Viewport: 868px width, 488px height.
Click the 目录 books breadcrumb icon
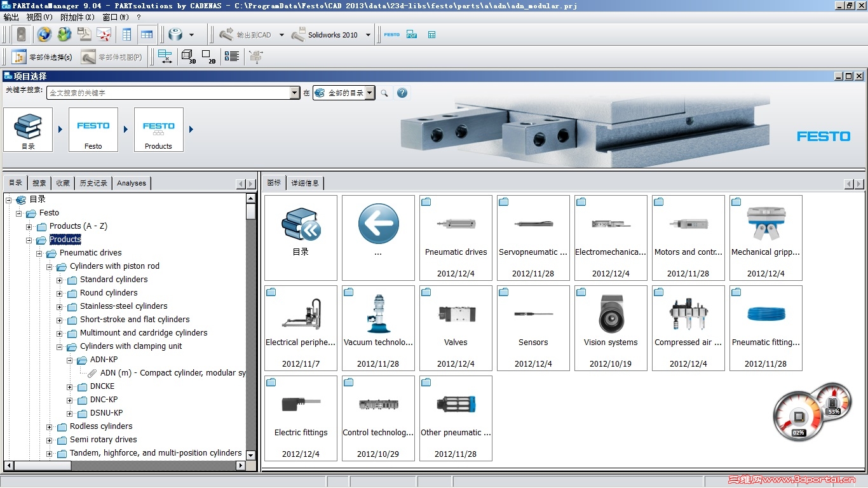28,130
